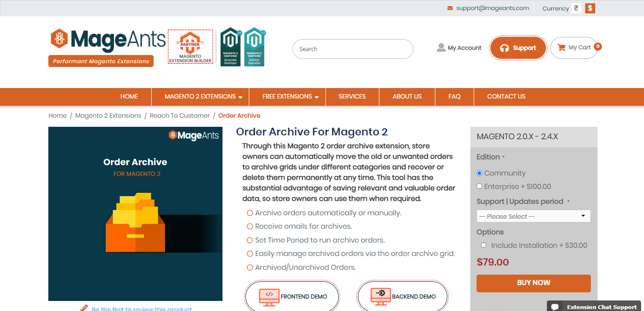Screen dimensions: 644x311
Task: Open the Support Updates period dropdown
Action: pyautogui.click(x=533, y=216)
